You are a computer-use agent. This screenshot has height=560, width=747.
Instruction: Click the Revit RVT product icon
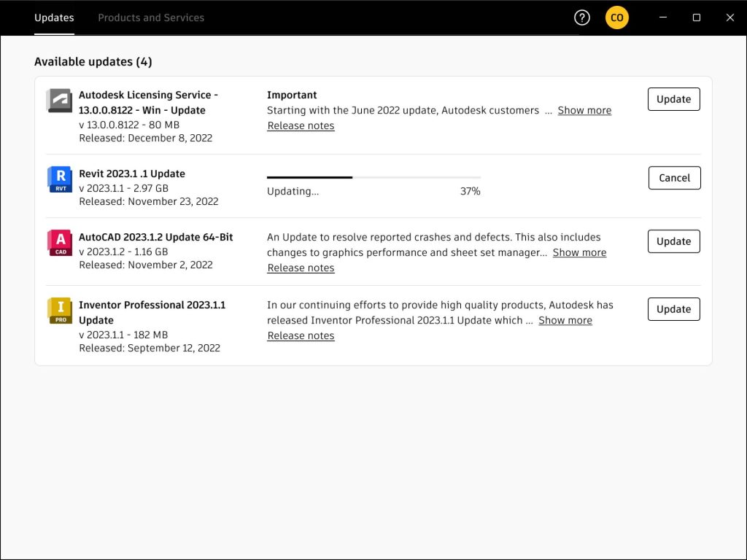[60, 179]
